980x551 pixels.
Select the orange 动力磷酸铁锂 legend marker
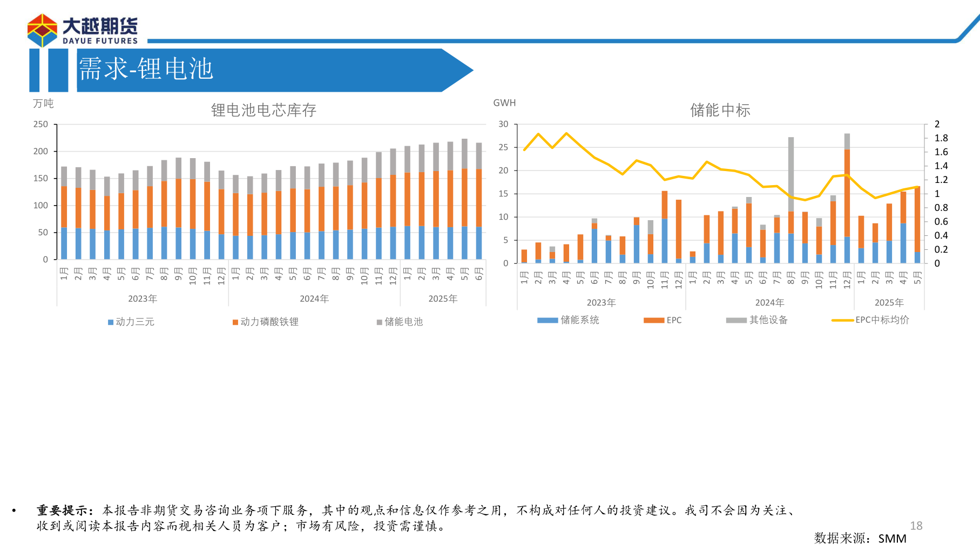click(235, 322)
